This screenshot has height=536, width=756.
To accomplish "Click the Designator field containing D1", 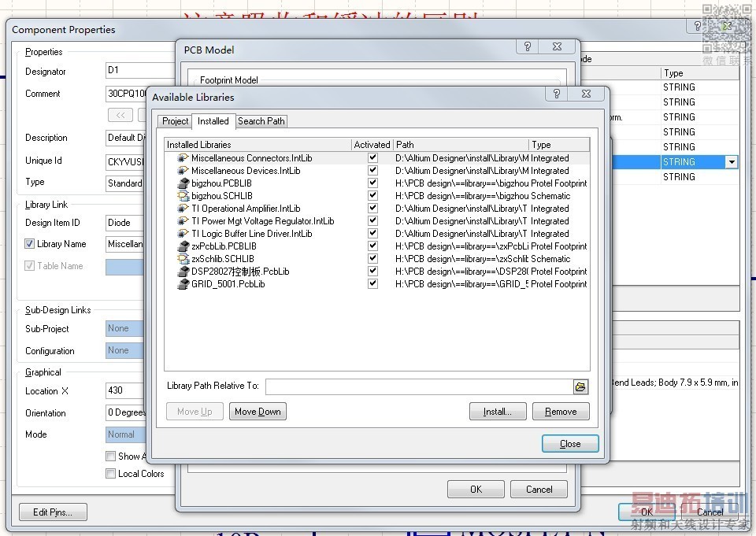I will tap(140, 70).
